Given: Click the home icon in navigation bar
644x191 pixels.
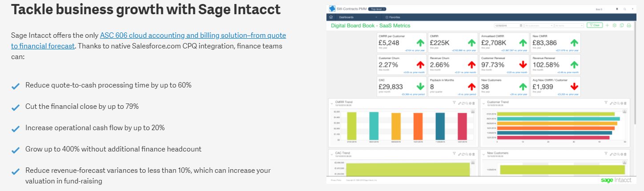Looking at the screenshot, I should tap(331, 17).
